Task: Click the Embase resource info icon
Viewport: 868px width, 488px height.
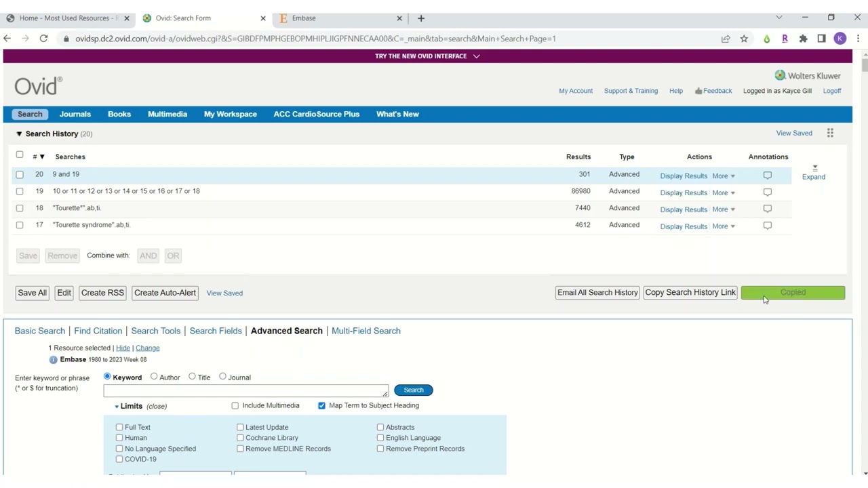Action: 53,360
